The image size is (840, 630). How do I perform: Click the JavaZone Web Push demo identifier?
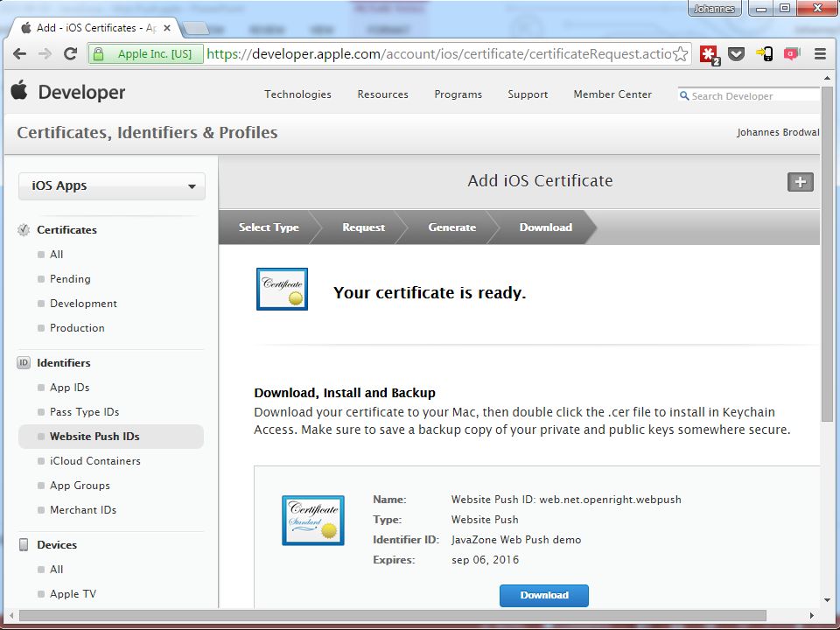click(516, 540)
